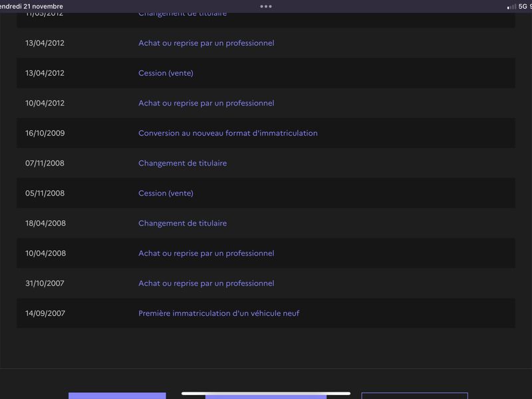The image size is (532, 399).
Task: Click the date 10/04/2012
Action: pyautogui.click(x=45, y=103)
